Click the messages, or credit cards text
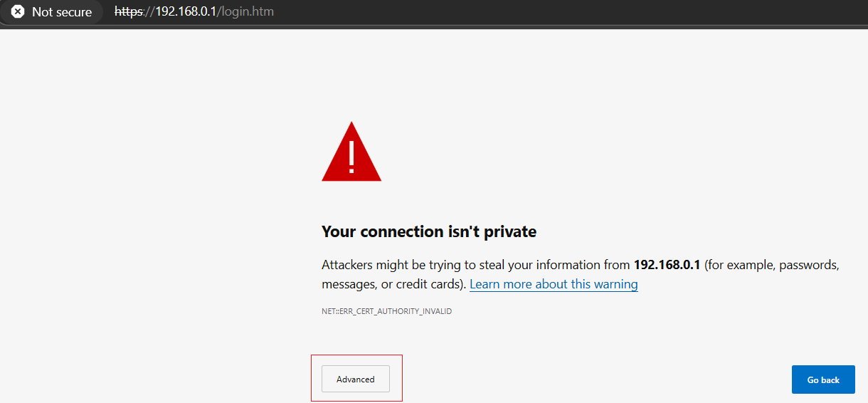Screen dimensions: 868x403 (393, 284)
